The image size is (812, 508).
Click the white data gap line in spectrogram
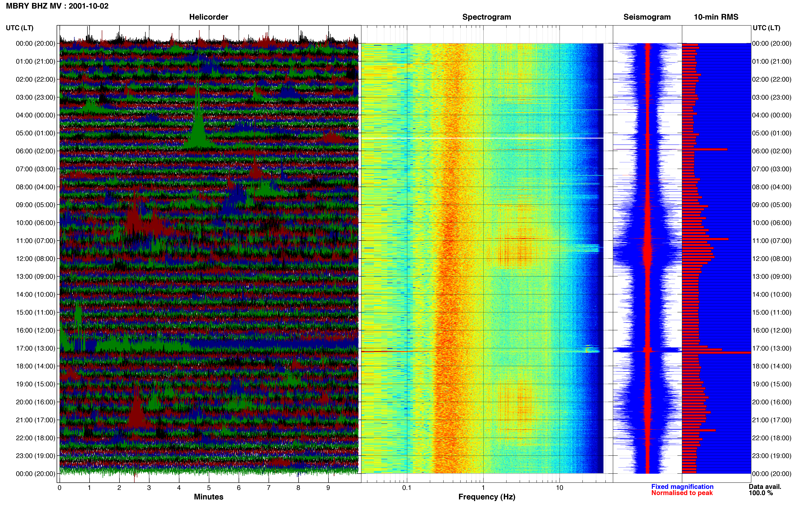482,138
